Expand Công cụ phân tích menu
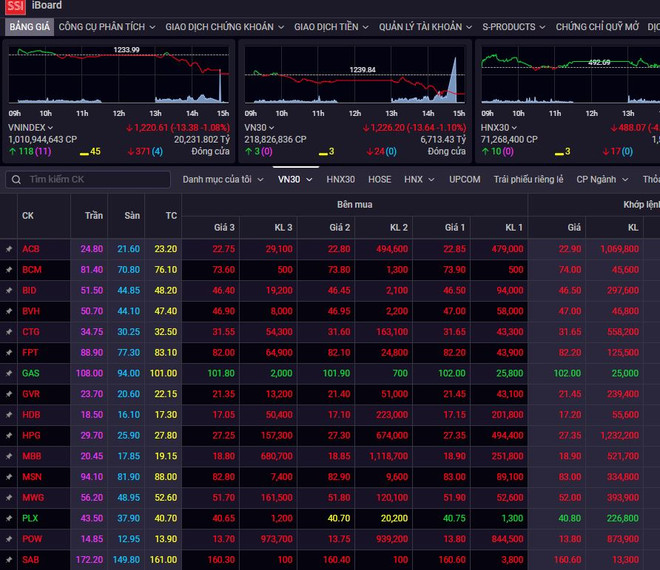 point(107,27)
